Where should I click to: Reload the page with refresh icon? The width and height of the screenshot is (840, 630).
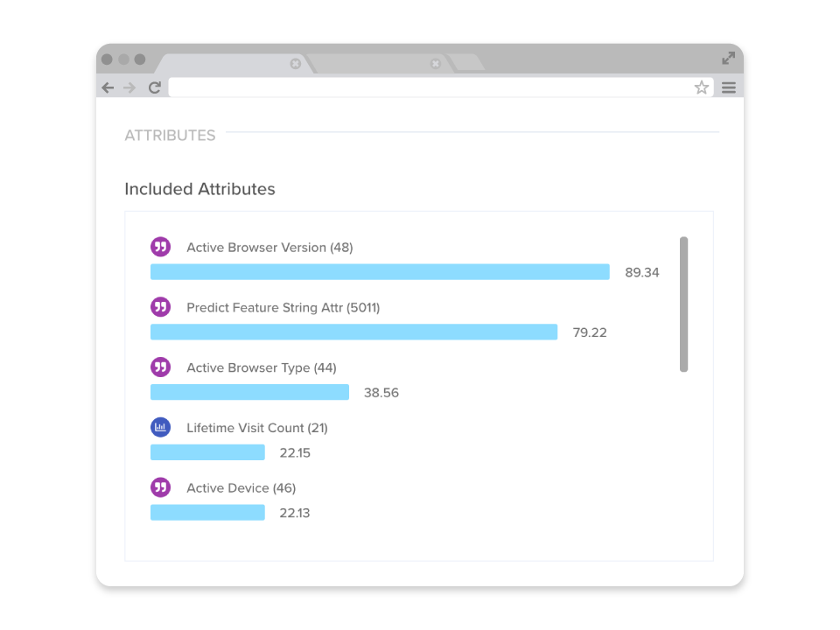pyautogui.click(x=155, y=87)
